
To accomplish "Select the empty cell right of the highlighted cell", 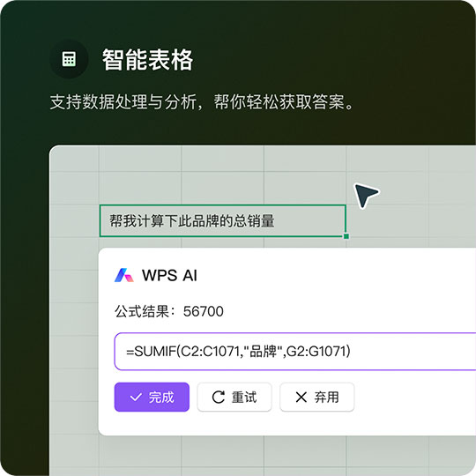I will pyautogui.click(x=387, y=220).
